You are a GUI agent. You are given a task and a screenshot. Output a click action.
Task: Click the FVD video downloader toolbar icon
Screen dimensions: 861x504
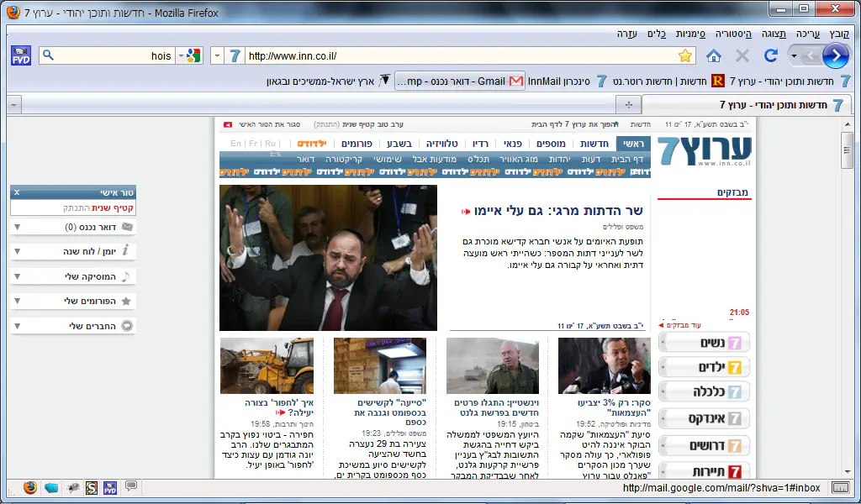pyautogui.click(x=21, y=56)
